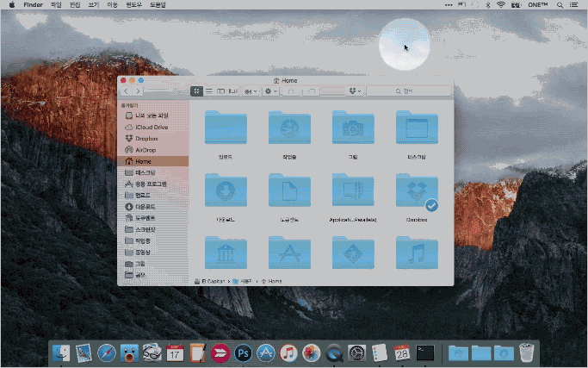Click the Bluetooth status icon
588x368 pixels.
click(x=488, y=5)
